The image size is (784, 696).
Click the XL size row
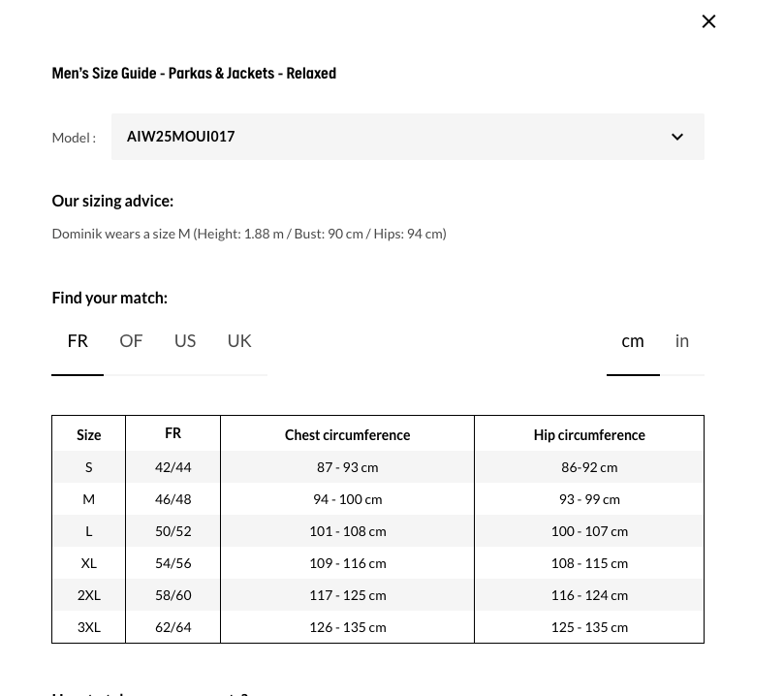[88, 563]
